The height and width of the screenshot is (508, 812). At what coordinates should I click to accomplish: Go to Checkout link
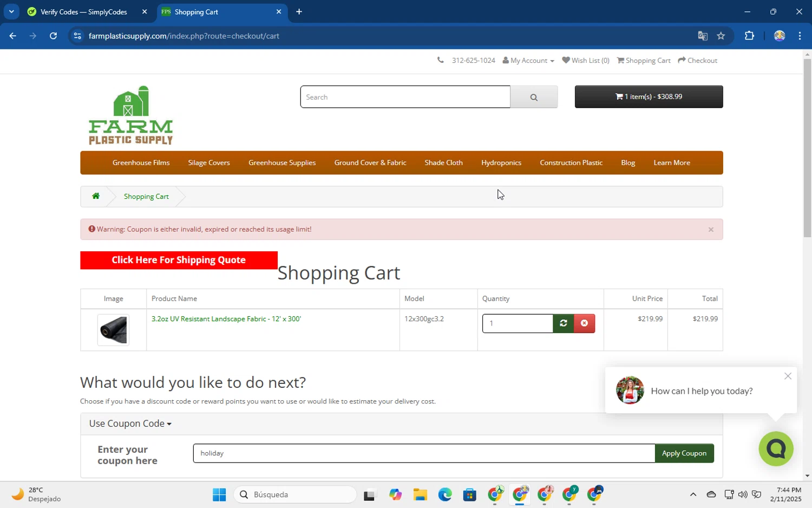(x=698, y=61)
